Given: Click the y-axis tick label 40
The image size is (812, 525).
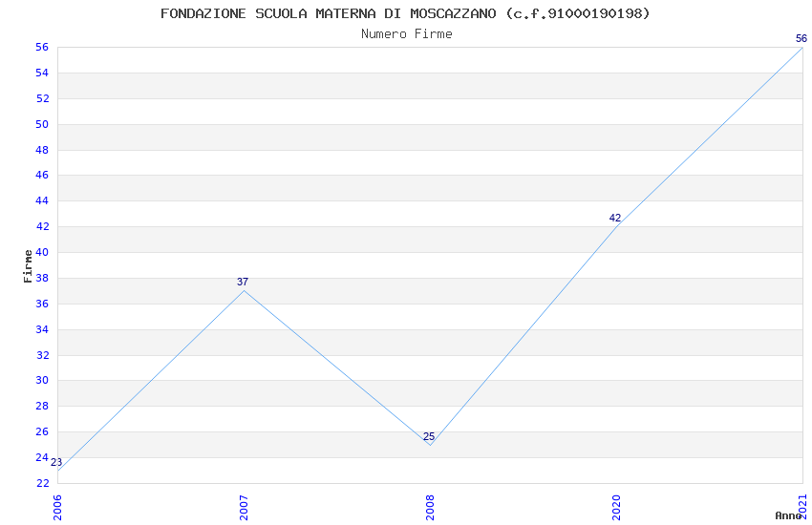Looking at the screenshot, I should point(42,252).
